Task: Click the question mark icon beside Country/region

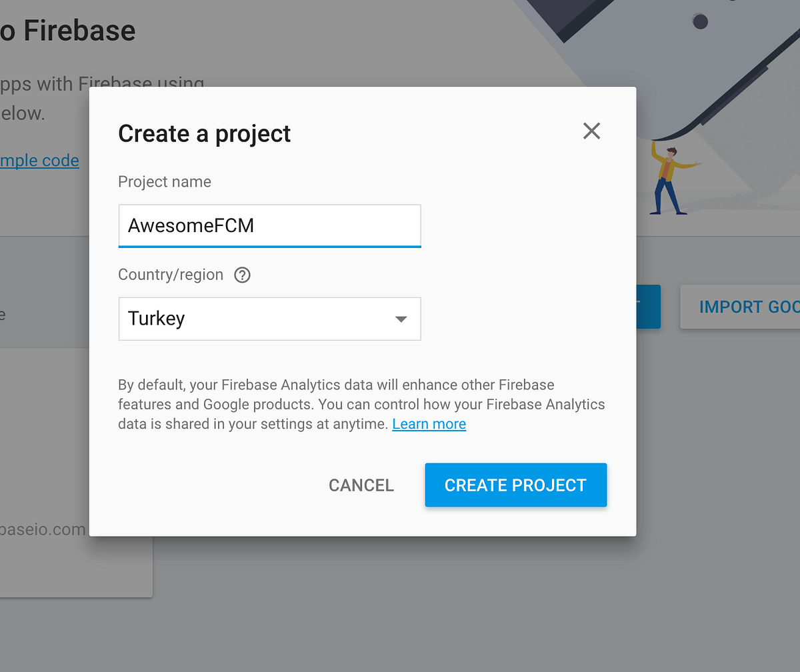Action: click(241, 275)
